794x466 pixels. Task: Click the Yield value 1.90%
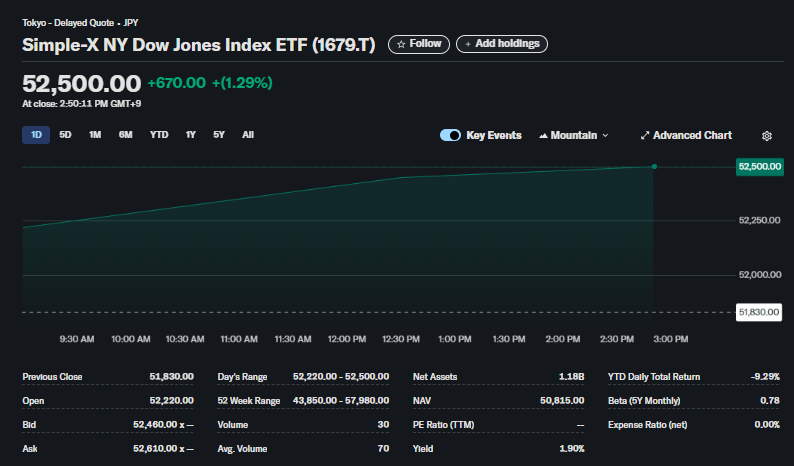[572, 448]
